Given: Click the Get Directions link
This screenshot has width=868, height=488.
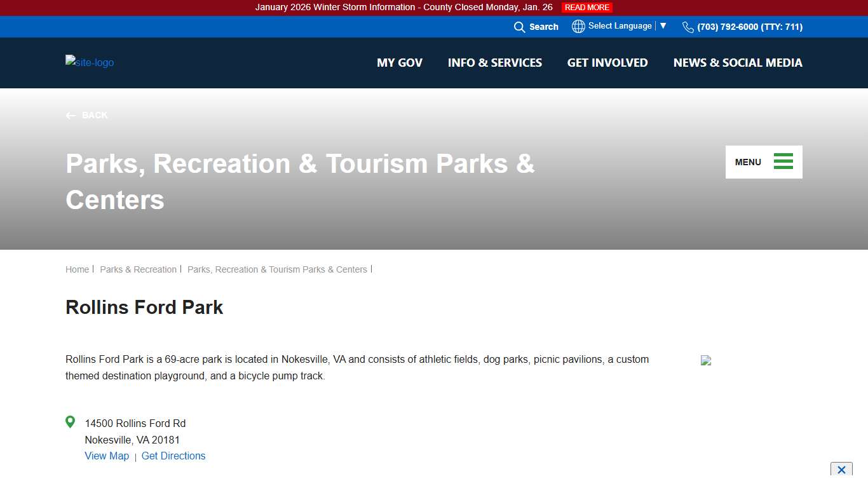Looking at the screenshot, I should tap(173, 456).
